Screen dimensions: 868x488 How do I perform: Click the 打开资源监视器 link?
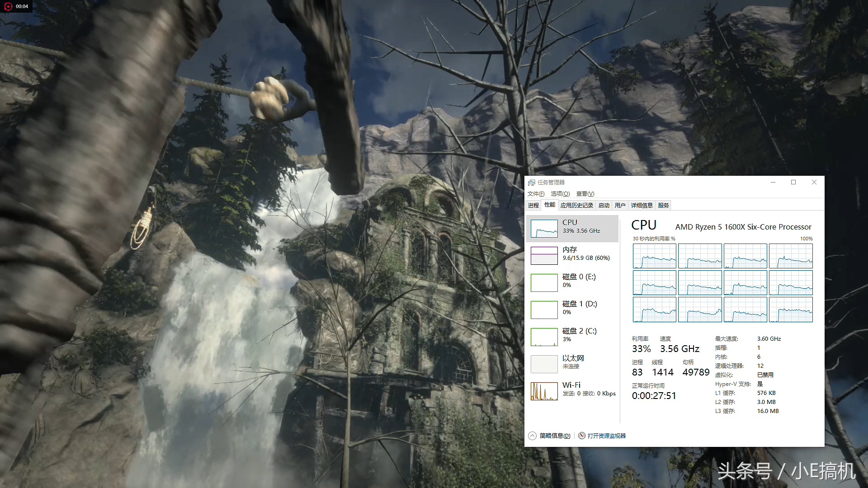[x=606, y=436]
